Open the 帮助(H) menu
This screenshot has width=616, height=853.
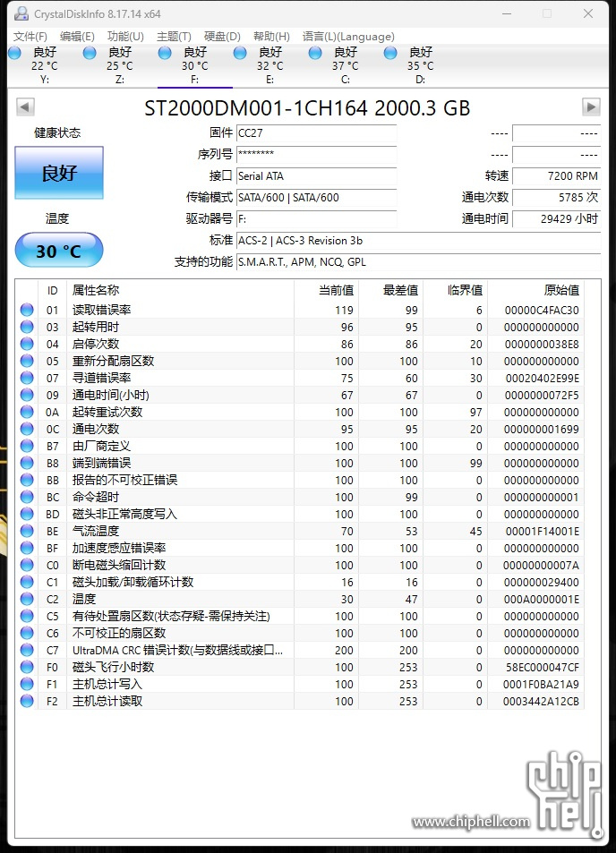[271, 37]
